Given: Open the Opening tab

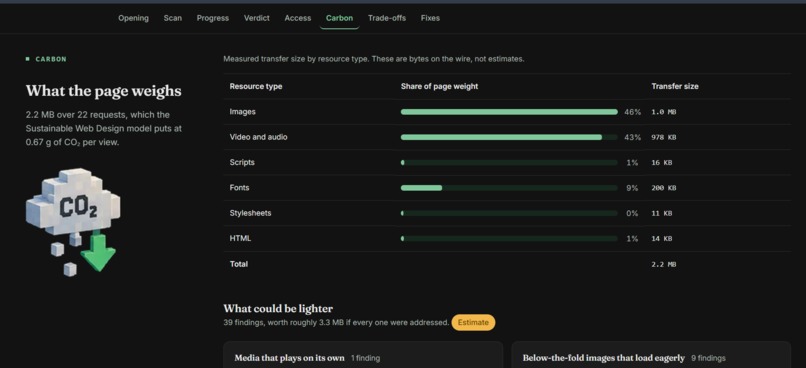Looking at the screenshot, I should coord(133,18).
